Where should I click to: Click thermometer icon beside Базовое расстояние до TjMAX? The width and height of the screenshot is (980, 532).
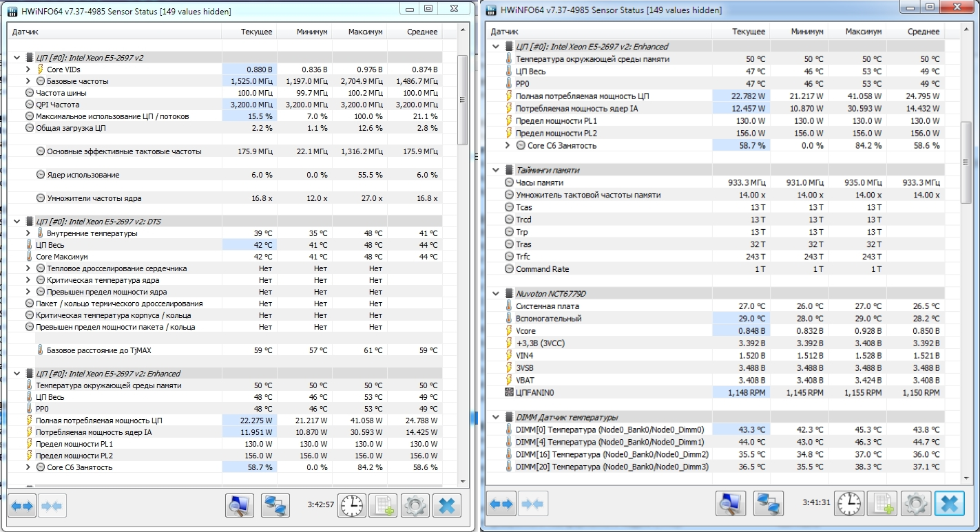click(x=40, y=350)
